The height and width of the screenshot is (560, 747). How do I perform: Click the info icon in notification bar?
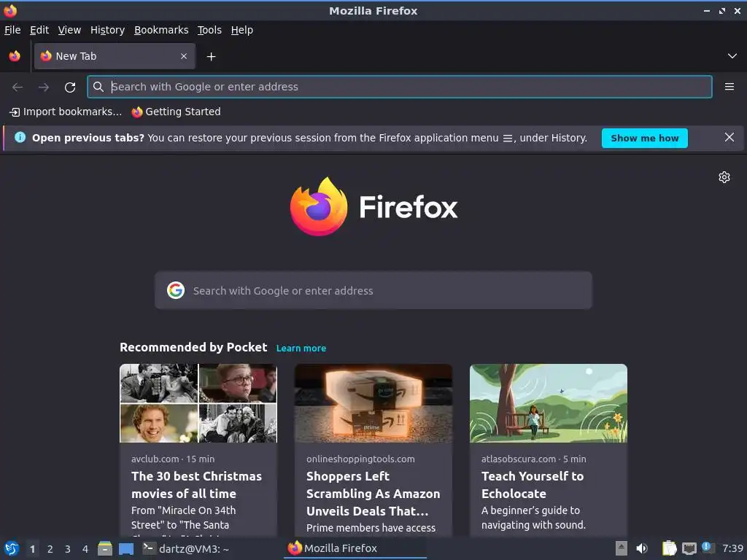coord(20,138)
